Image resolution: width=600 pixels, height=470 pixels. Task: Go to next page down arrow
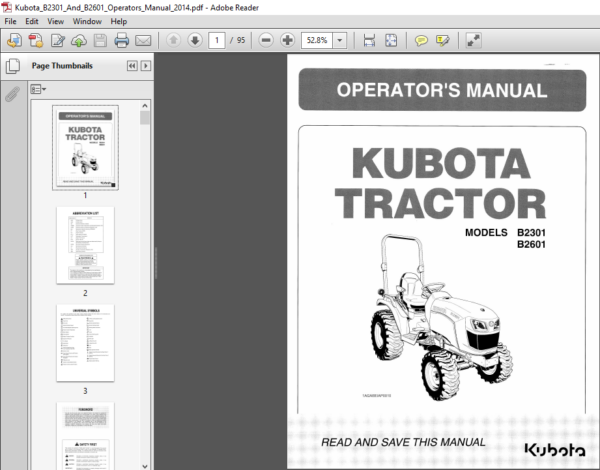coord(195,40)
